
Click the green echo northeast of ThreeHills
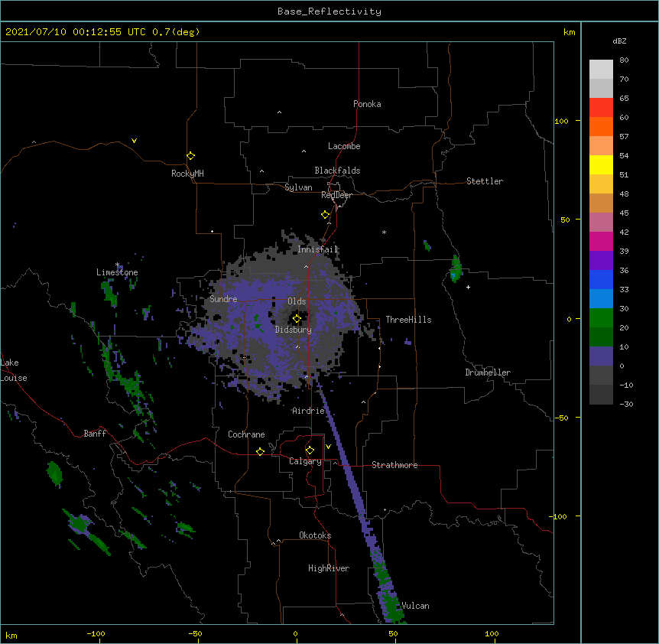tap(456, 268)
